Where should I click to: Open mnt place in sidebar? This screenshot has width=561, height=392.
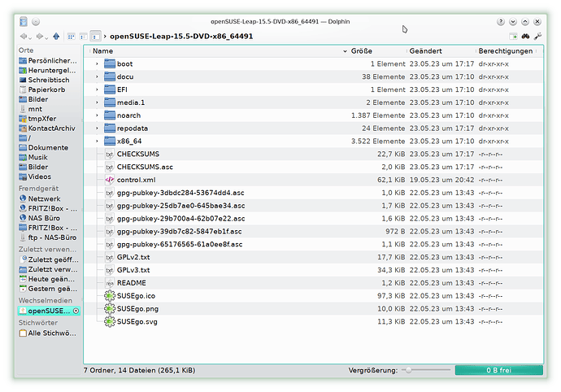point(49,109)
